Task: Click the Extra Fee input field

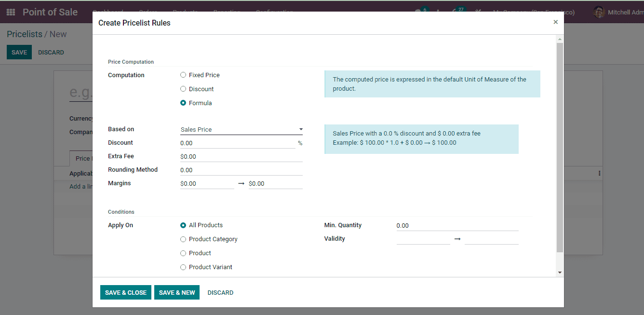Action: point(241,157)
